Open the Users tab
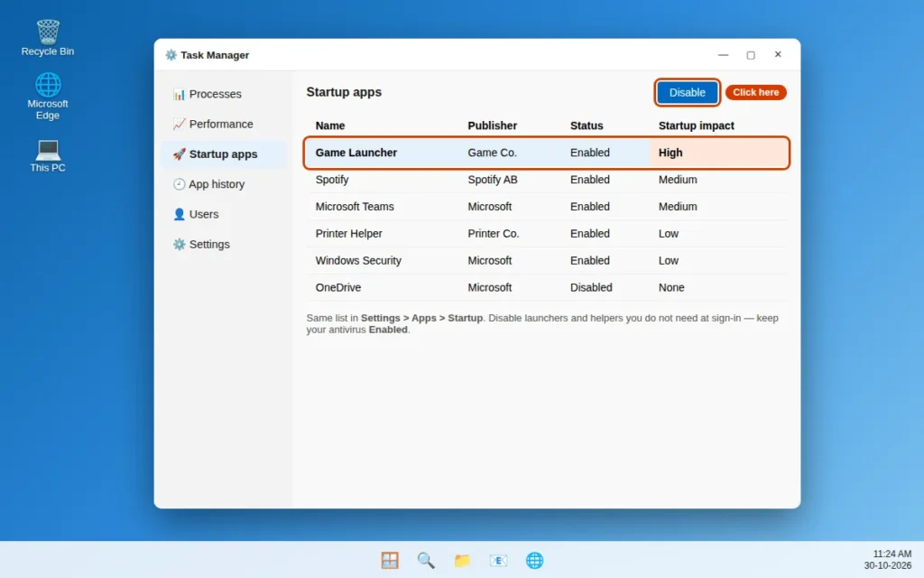 [x=224, y=214]
